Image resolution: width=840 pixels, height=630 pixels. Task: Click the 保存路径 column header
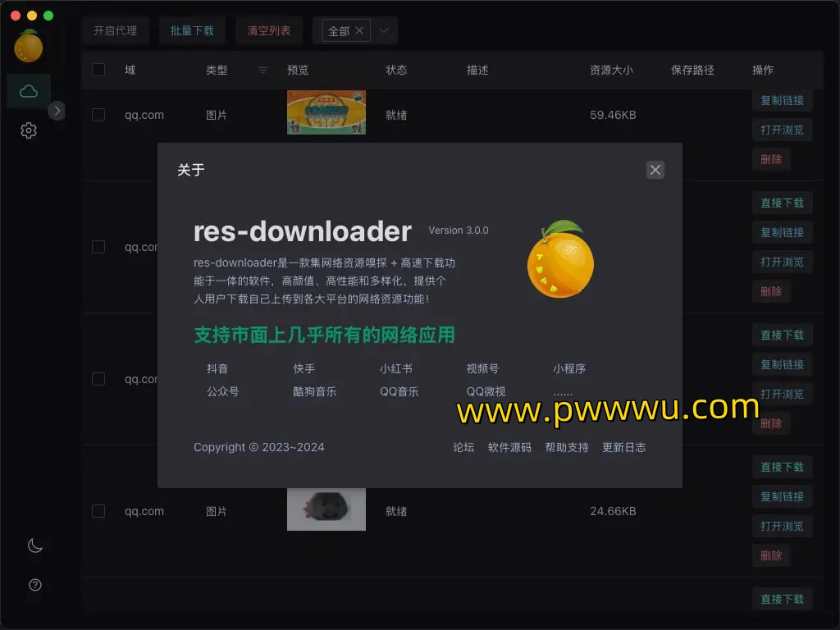point(692,70)
